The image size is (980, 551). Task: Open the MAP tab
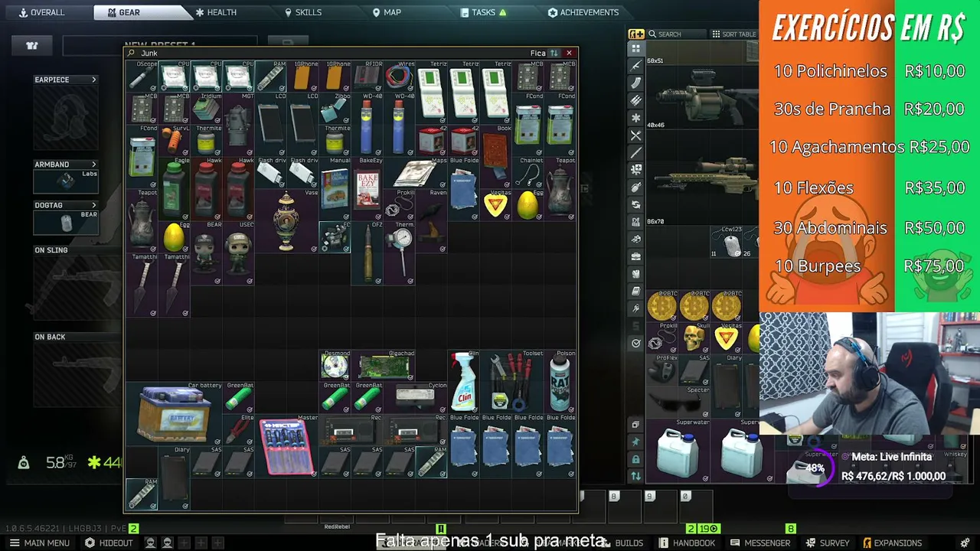coord(387,12)
